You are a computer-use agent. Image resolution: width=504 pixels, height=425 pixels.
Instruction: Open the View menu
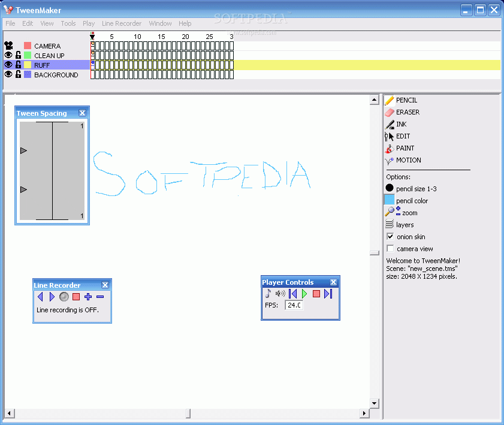coord(47,23)
